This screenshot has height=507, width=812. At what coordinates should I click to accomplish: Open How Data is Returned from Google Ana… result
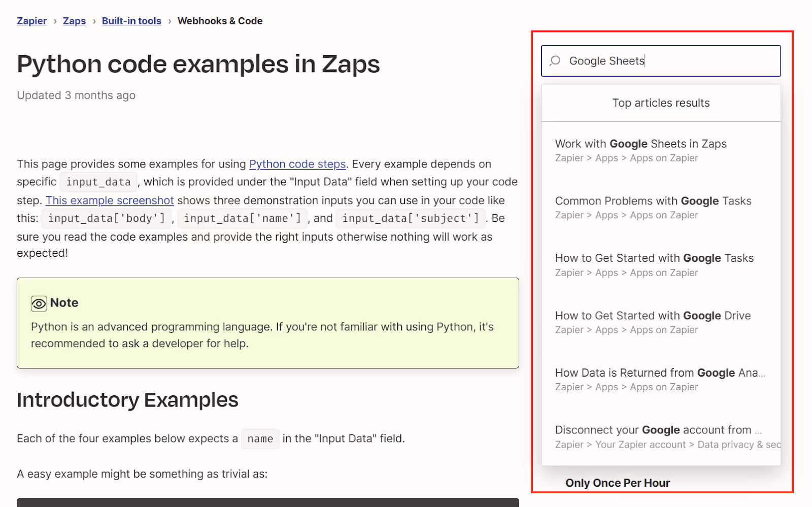click(661, 380)
